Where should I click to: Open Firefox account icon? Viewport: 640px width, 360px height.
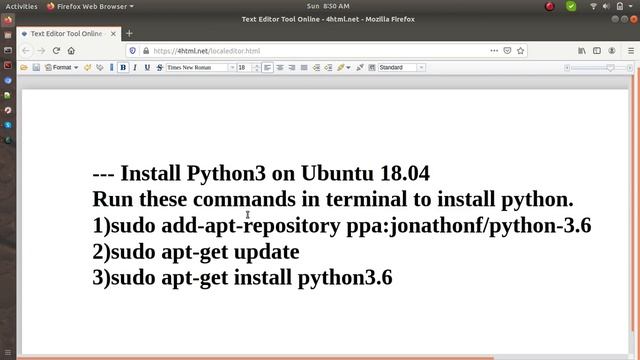pos(612,51)
